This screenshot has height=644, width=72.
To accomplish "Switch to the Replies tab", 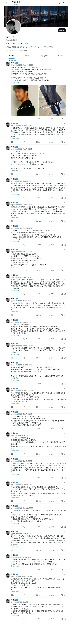I will coord(27,56).
